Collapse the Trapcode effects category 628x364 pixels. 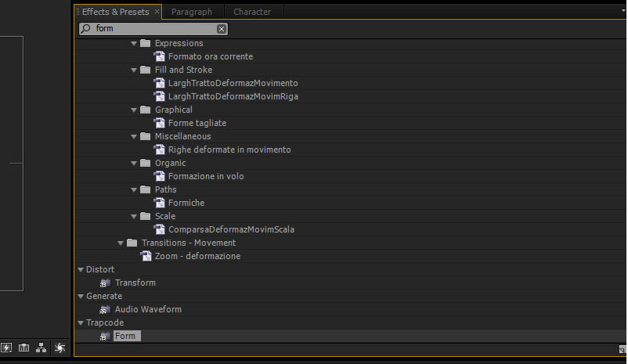coord(81,323)
